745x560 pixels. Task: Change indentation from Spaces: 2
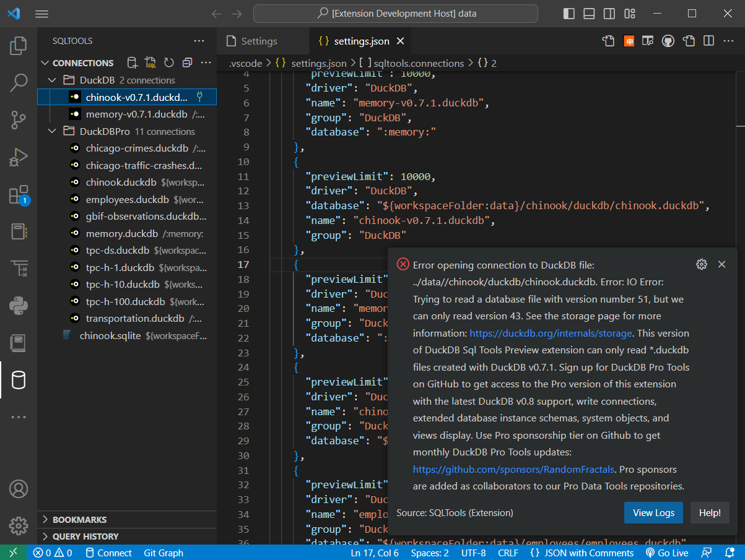click(x=430, y=553)
